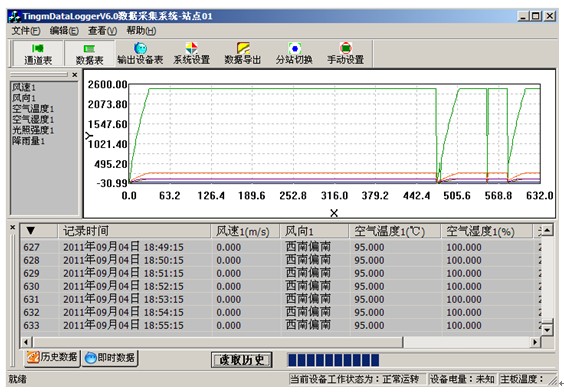
Task: Click the horizontal scroll right arrow
Action: point(536,342)
